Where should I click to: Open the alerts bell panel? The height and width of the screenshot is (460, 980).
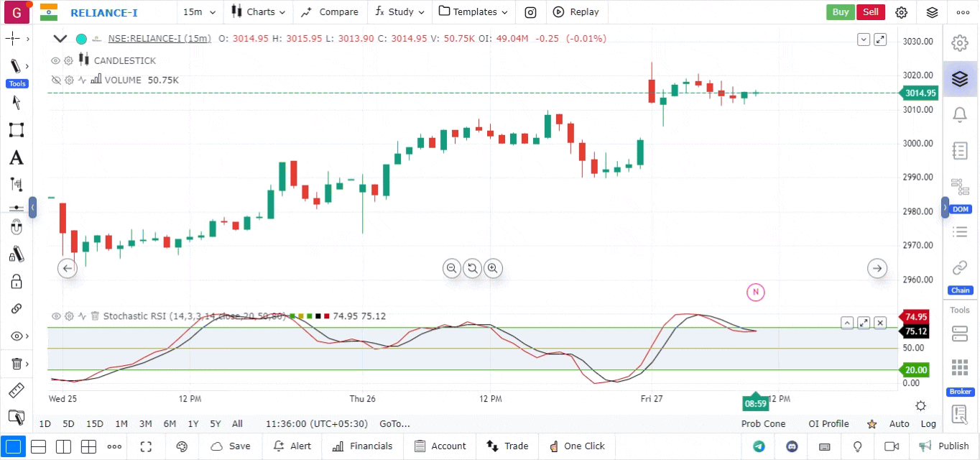(x=959, y=114)
